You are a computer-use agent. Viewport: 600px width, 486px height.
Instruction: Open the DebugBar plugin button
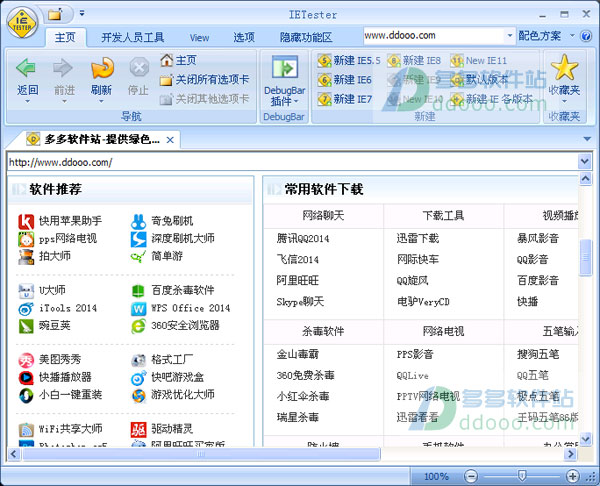tap(285, 81)
